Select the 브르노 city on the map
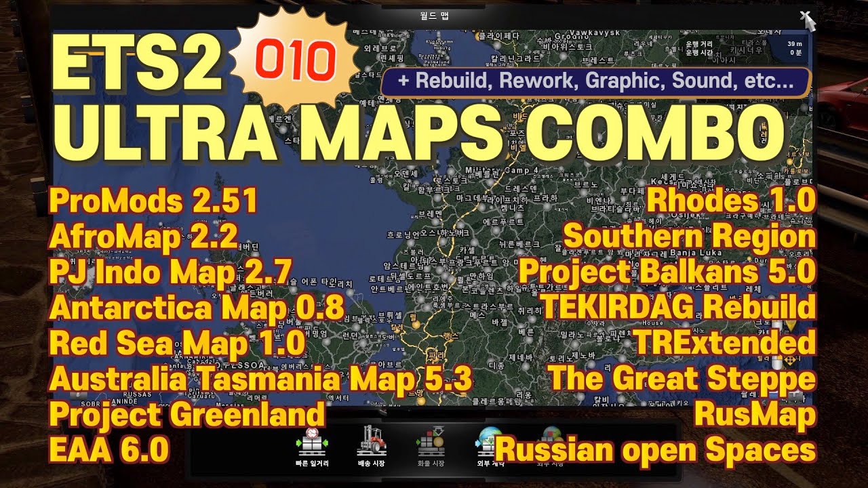This screenshot has width=868, height=488. [586, 184]
